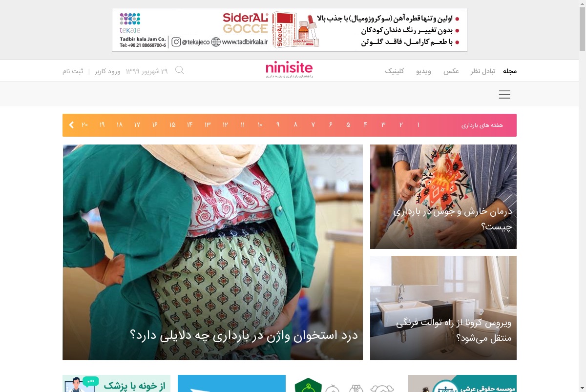This screenshot has width=586, height=392.
Task: Click the ورود کاربر login link
Action: (107, 71)
